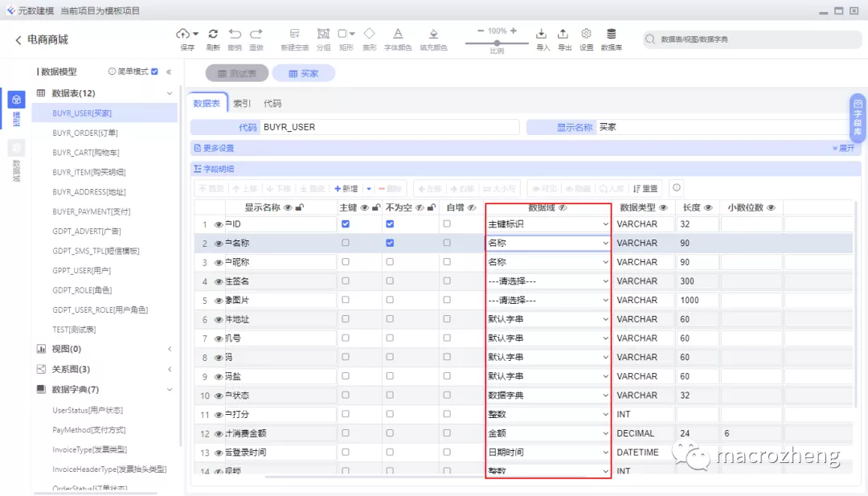This screenshot has height=496, width=868.
Task: Open 数据域 dropdown showing 主键标识
Action: click(548, 224)
